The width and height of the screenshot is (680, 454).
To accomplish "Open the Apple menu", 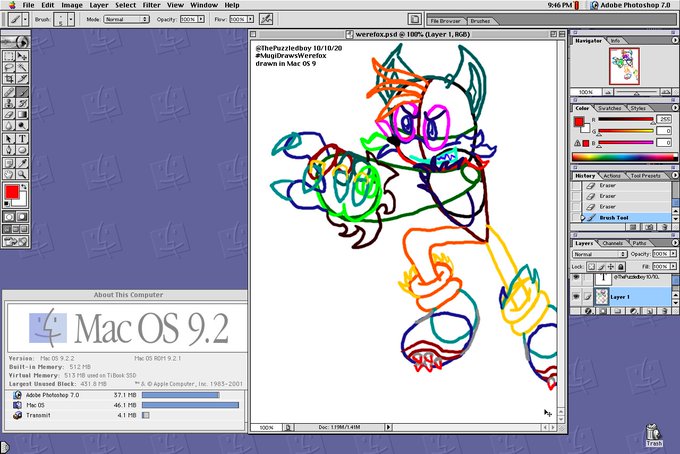I will 12,5.
